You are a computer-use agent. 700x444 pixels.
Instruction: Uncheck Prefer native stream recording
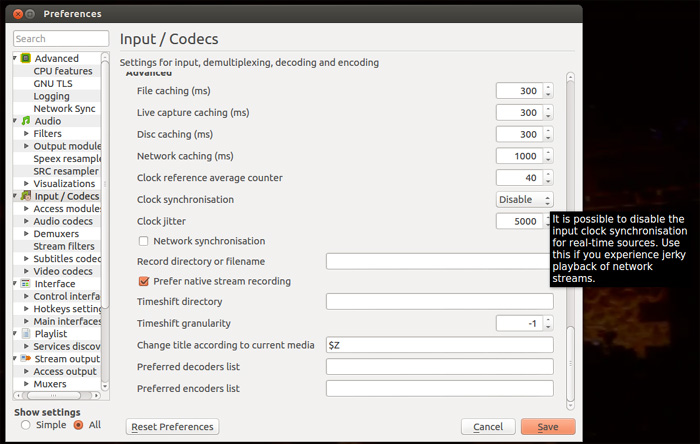[x=144, y=281]
